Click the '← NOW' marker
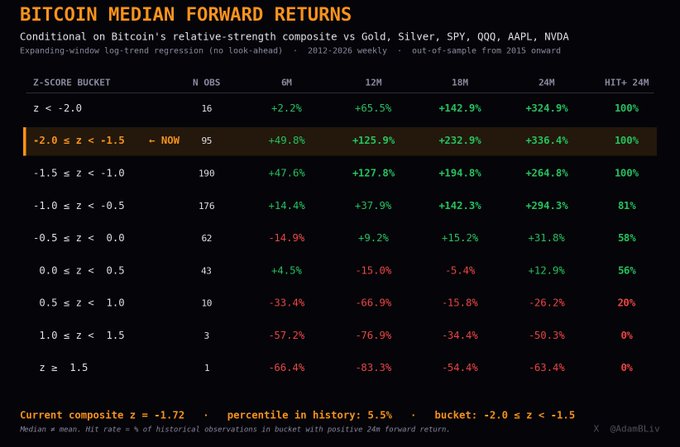 tap(164, 140)
